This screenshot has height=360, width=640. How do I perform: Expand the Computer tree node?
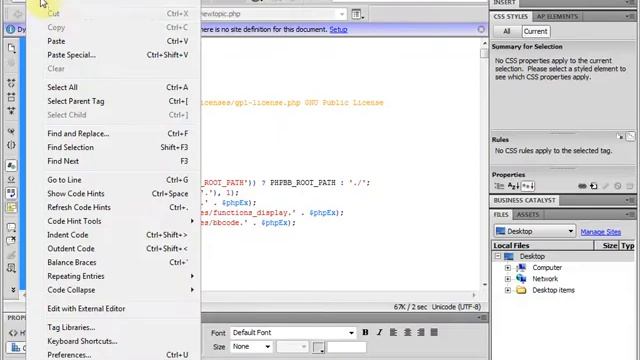coord(508,268)
